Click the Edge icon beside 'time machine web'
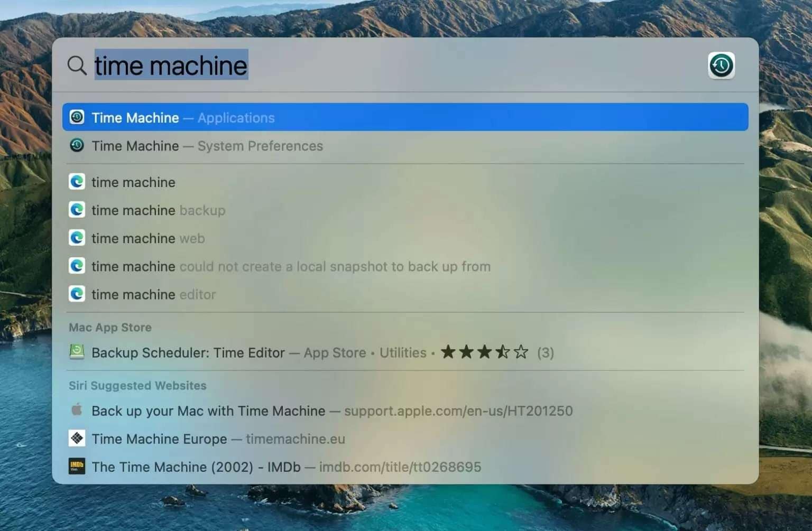The height and width of the screenshot is (531, 812). pyautogui.click(x=77, y=238)
